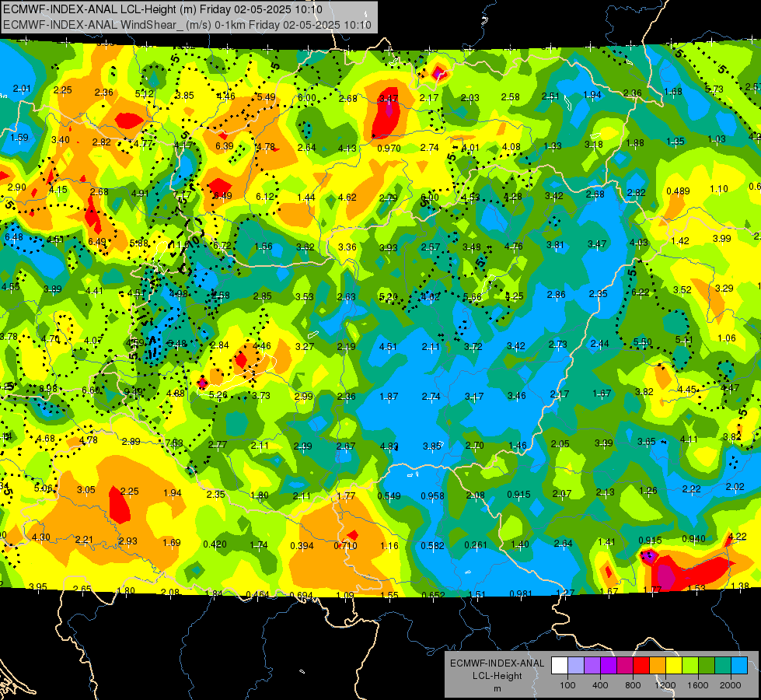Image resolution: width=761 pixels, height=700 pixels.
Task: Click the wind shear value 0.970
Action: click(x=389, y=148)
